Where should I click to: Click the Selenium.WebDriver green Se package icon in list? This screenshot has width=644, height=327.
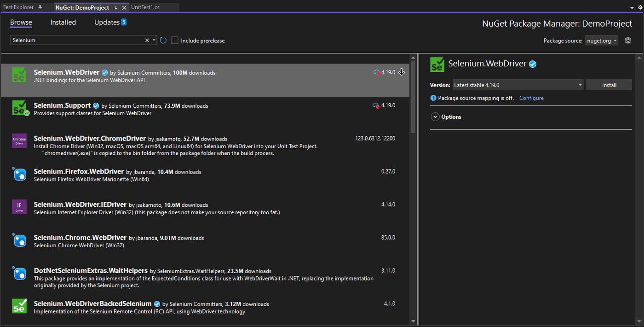click(x=19, y=75)
